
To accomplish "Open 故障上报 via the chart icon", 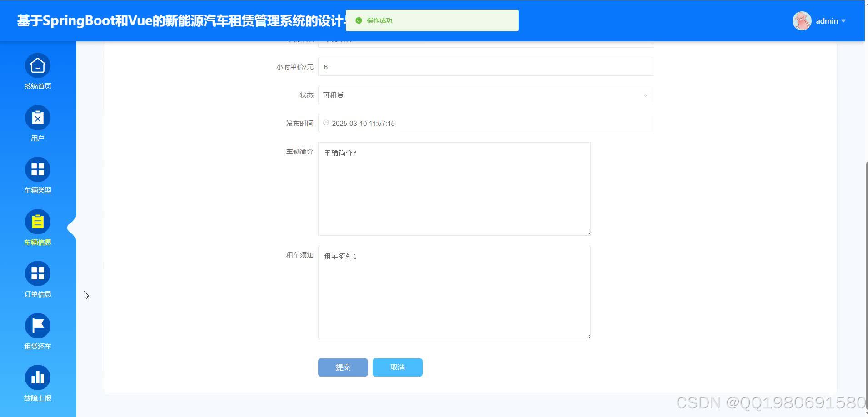I will 38,377.
